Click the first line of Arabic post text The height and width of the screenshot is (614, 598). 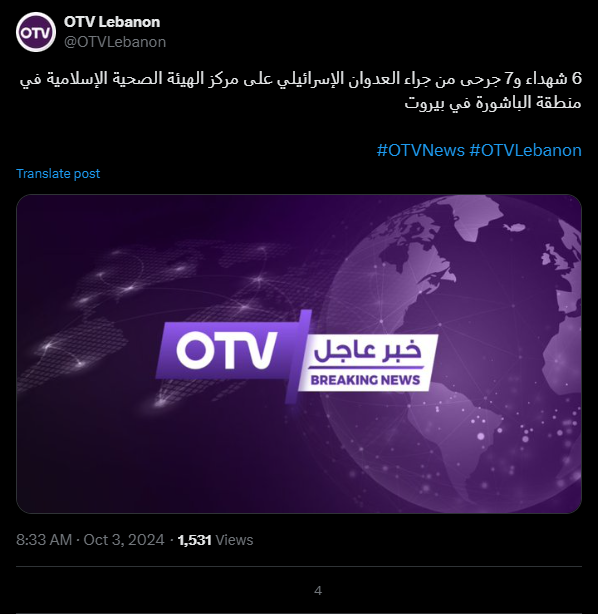(x=301, y=78)
